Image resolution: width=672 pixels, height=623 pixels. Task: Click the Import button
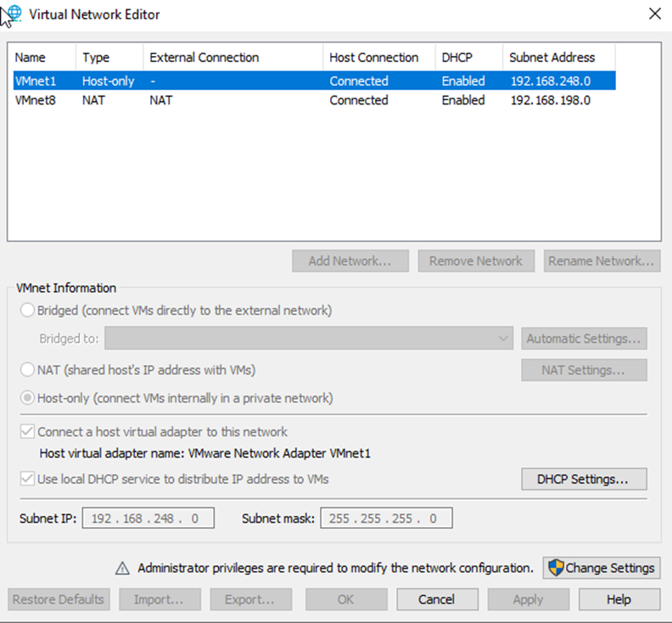click(160, 599)
